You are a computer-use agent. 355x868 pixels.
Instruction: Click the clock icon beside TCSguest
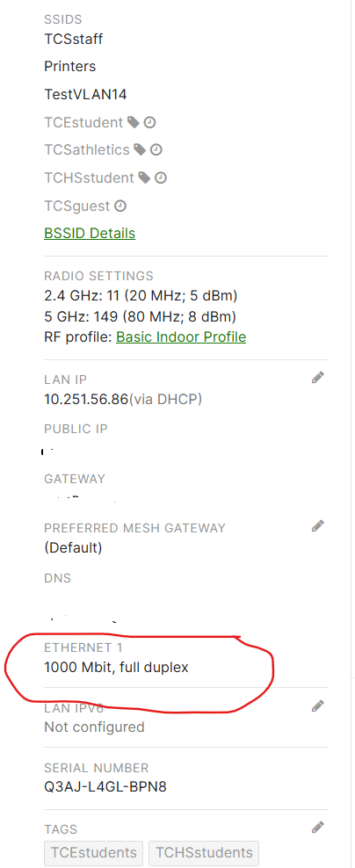pyautogui.click(x=120, y=206)
